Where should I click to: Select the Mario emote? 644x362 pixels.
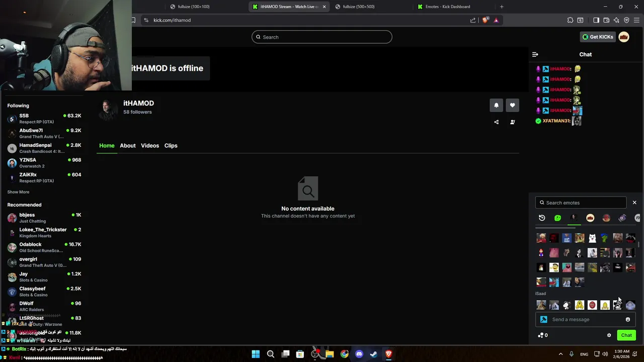541,253
